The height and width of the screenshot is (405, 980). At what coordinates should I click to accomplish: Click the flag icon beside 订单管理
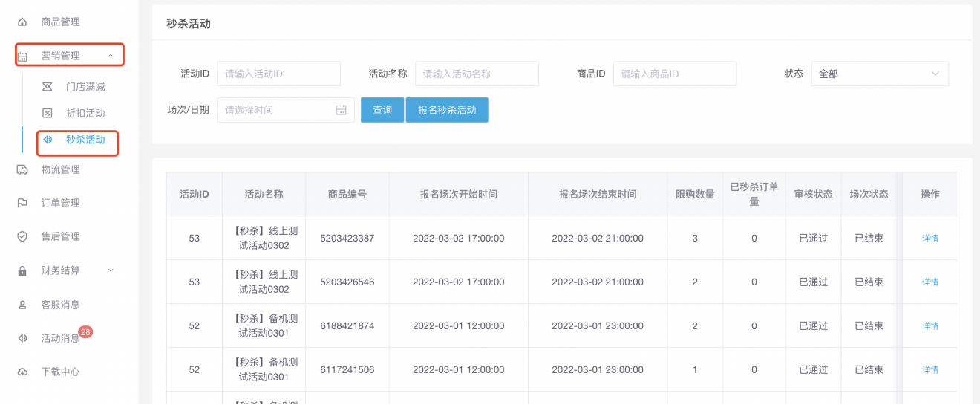coord(22,203)
